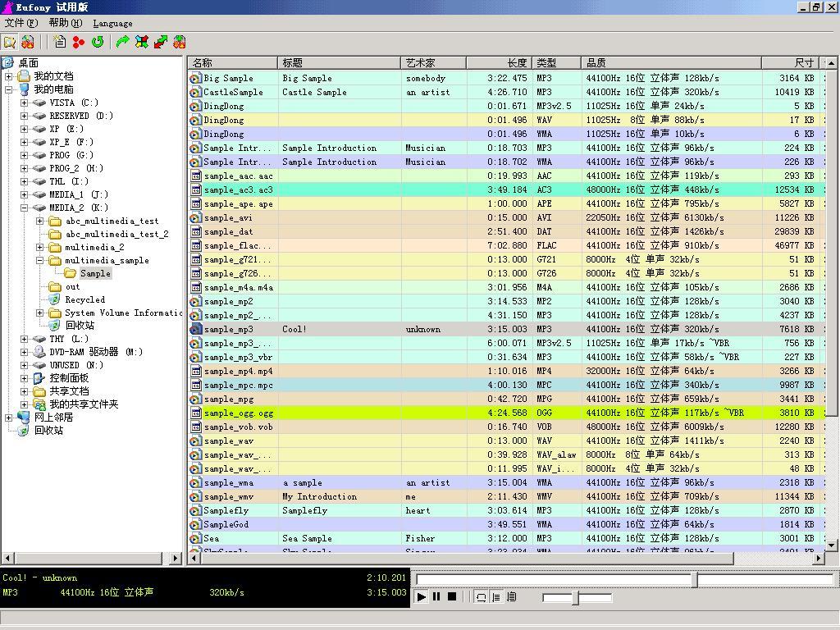Image resolution: width=840 pixels, height=630 pixels.
Task: Expand the 我的文档 tree node
Action: coord(8,76)
